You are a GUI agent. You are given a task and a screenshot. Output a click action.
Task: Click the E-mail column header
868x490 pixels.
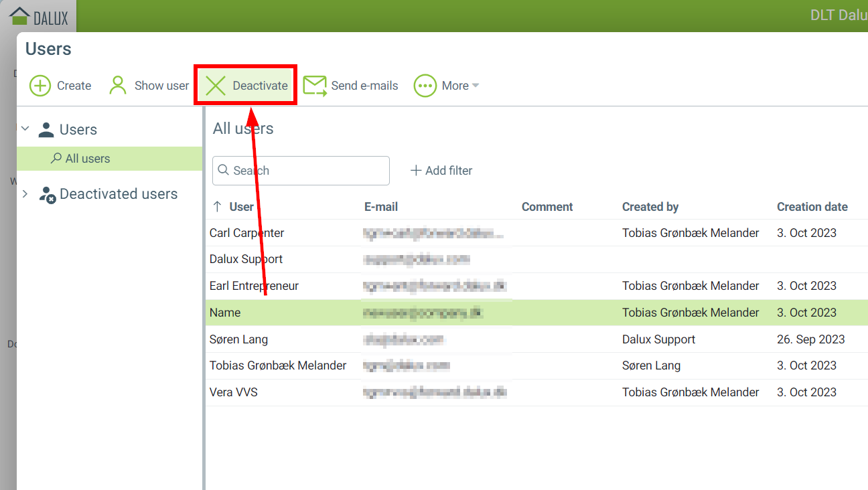(381, 207)
